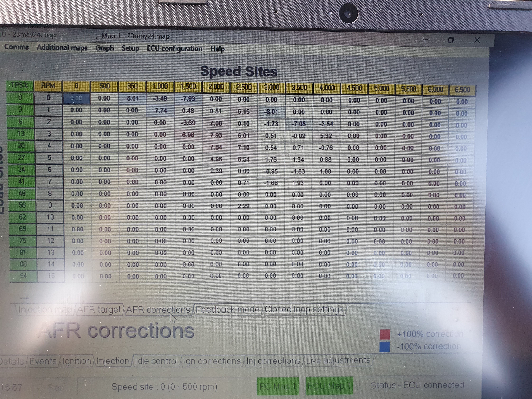Switch to the Ignition tab

coord(77,361)
